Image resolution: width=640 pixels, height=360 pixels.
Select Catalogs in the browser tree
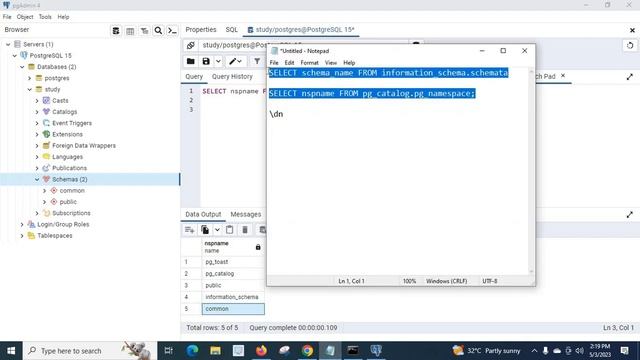64,112
